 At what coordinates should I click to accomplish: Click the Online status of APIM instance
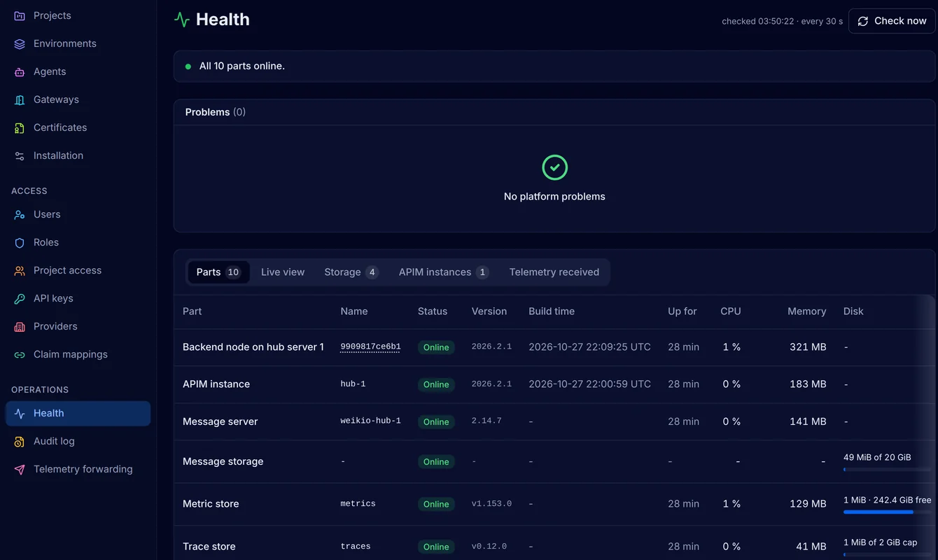click(x=436, y=384)
